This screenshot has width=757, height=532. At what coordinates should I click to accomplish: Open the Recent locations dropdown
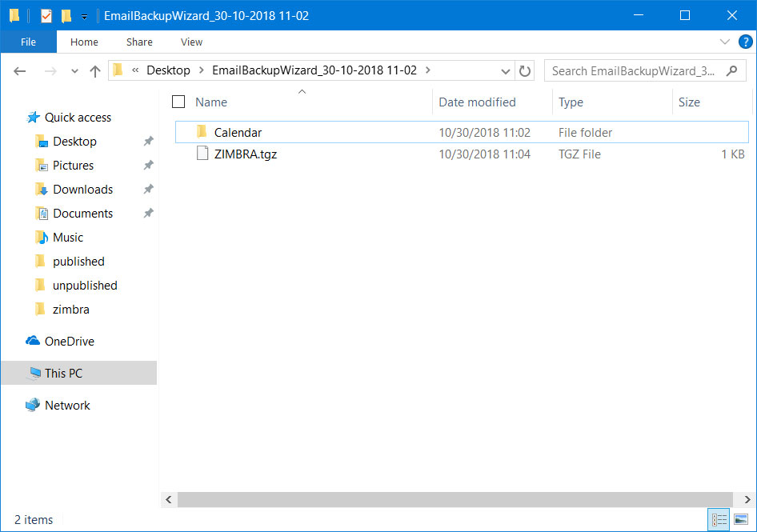click(74, 71)
